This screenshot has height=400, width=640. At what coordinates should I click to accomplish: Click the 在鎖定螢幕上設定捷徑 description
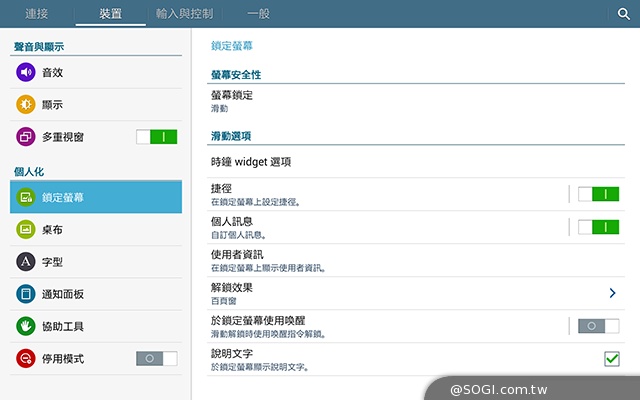[x=256, y=202]
